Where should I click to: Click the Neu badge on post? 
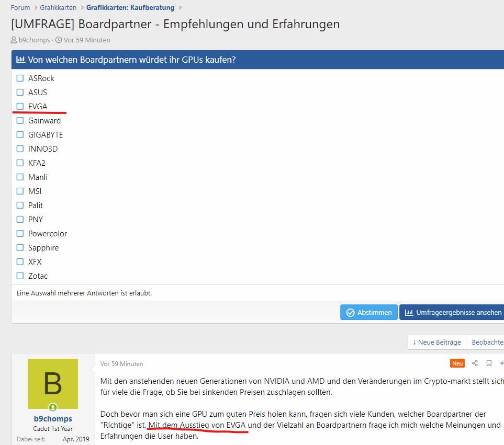[457, 363]
